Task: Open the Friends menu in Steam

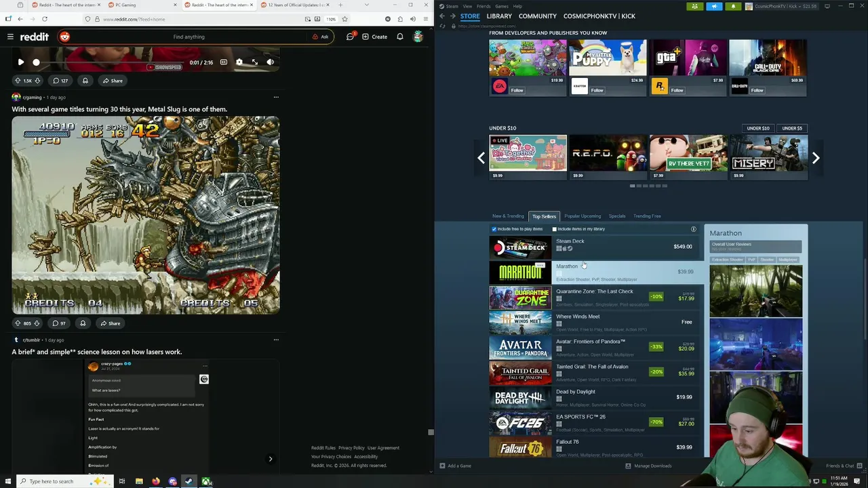Action: point(484,6)
